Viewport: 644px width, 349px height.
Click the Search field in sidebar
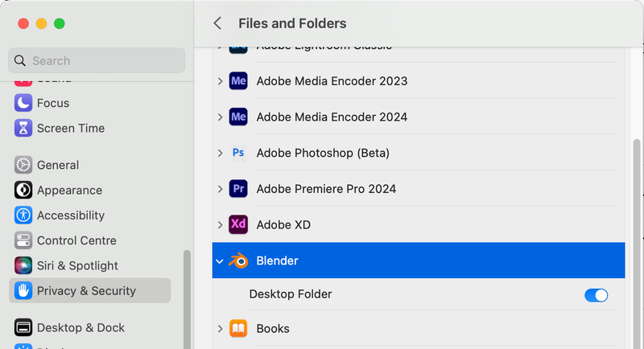[x=97, y=60]
